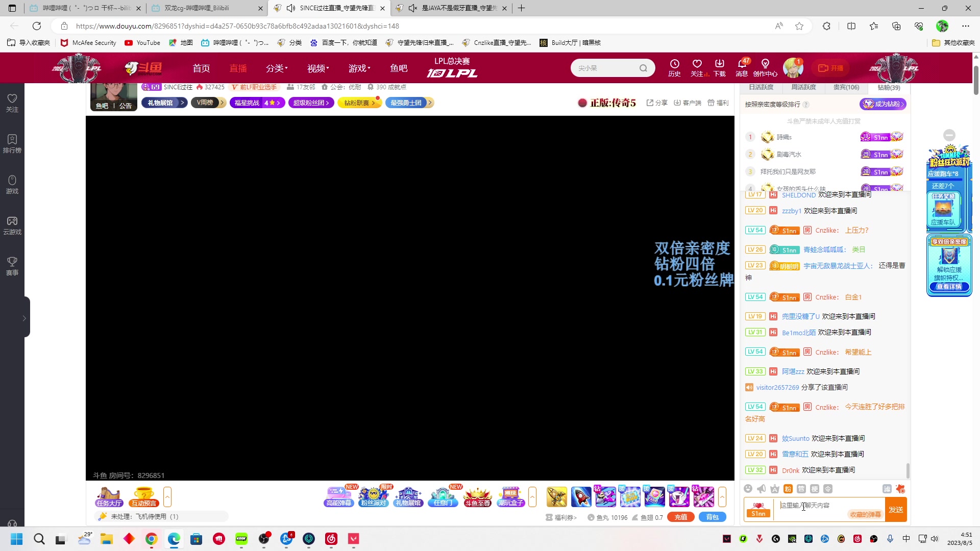Image resolution: width=980 pixels, height=551 pixels.
Task: Open 任务大厅 task hall icon
Action: coord(109,496)
